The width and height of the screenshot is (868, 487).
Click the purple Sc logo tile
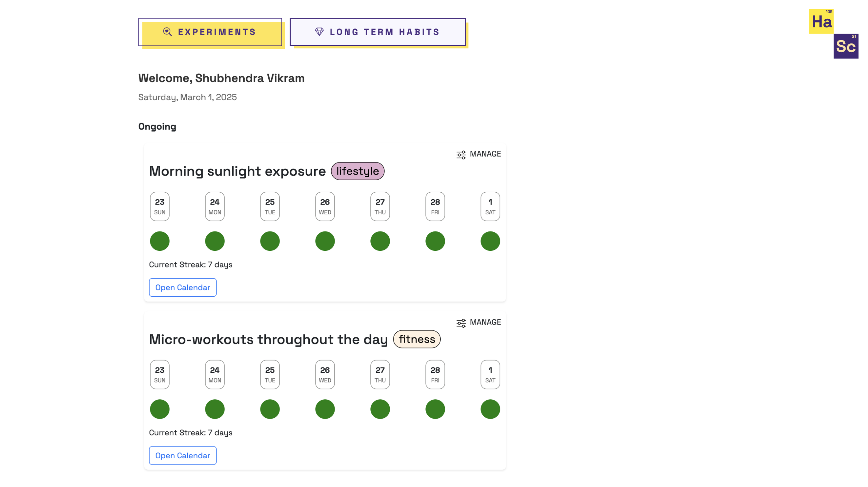846,46
